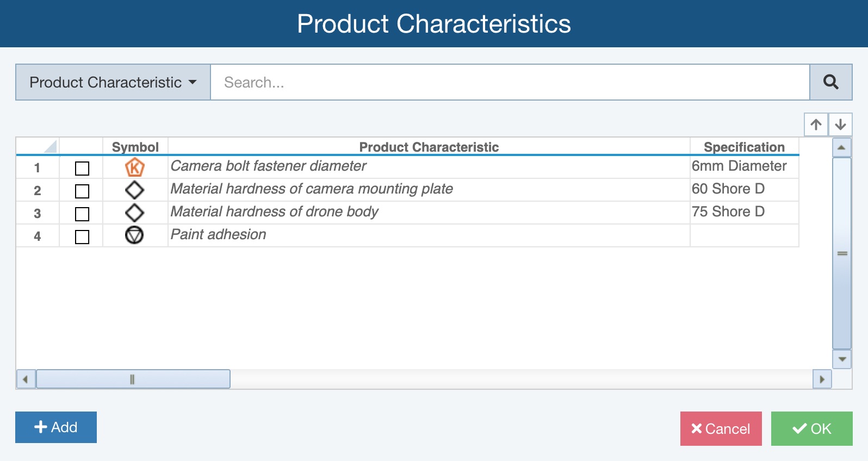Click the diamond symbol for drone body
Screen dimensions: 868x461
pyautogui.click(x=134, y=213)
